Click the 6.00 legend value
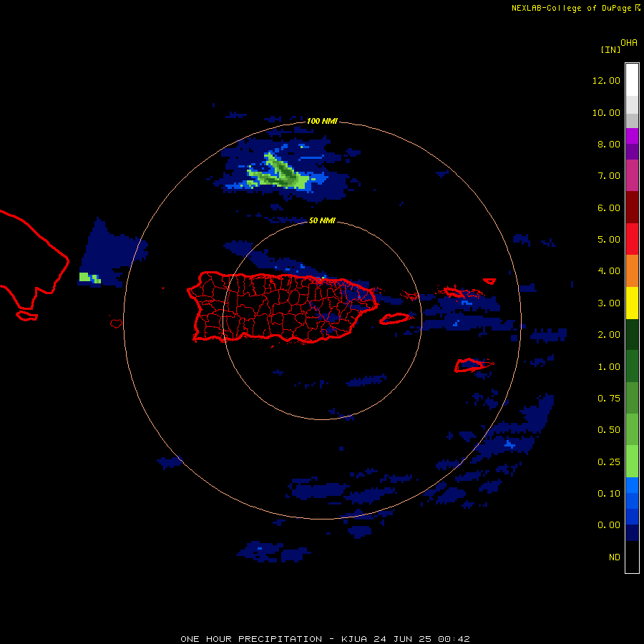Screen dimensions: 644x644 pos(608,208)
